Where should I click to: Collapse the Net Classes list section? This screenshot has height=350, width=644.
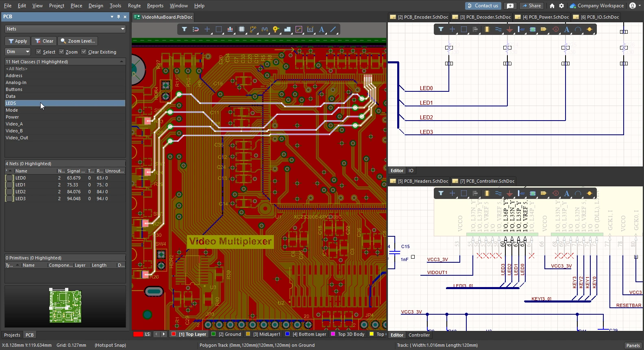coord(121,62)
